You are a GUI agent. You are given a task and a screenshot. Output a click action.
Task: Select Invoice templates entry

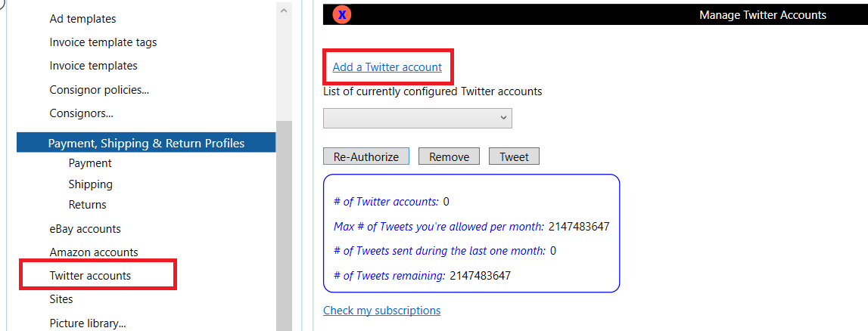pyautogui.click(x=94, y=66)
